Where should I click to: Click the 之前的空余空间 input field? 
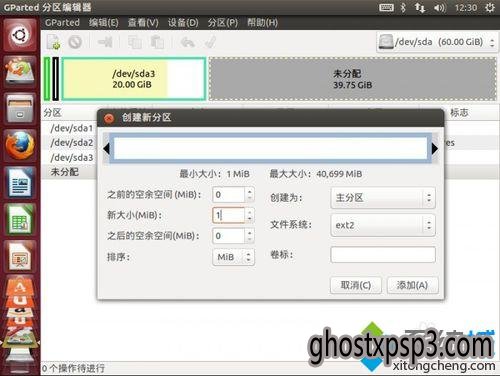228,195
